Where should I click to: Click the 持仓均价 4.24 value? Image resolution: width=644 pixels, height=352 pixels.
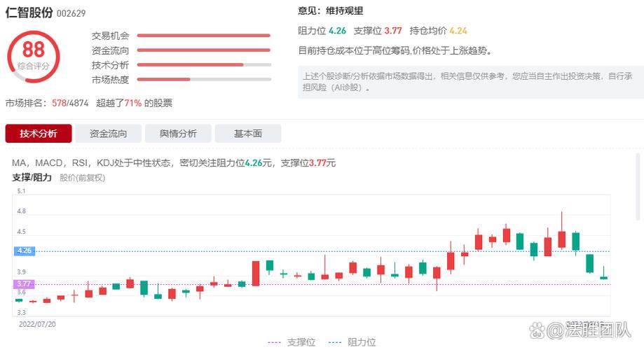(x=458, y=31)
